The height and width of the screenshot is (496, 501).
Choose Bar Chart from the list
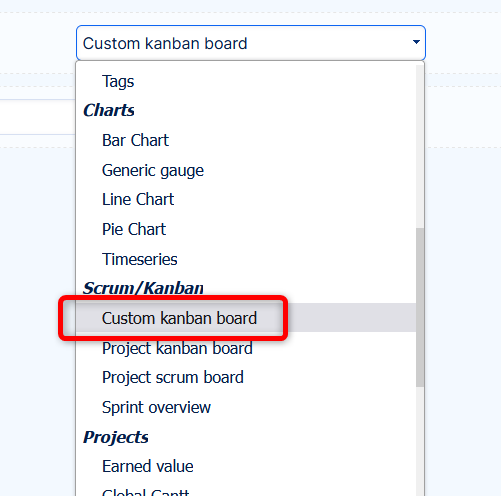[x=246, y=140]
